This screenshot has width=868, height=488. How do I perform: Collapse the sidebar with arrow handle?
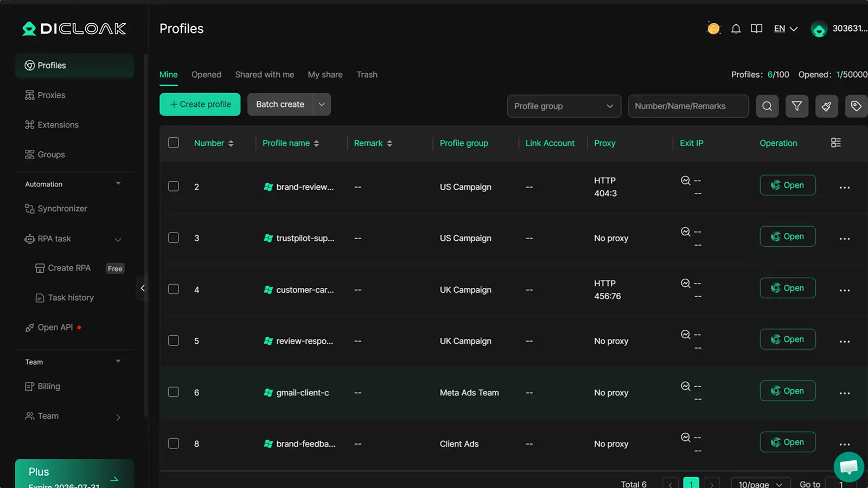[x=143, y=288]
